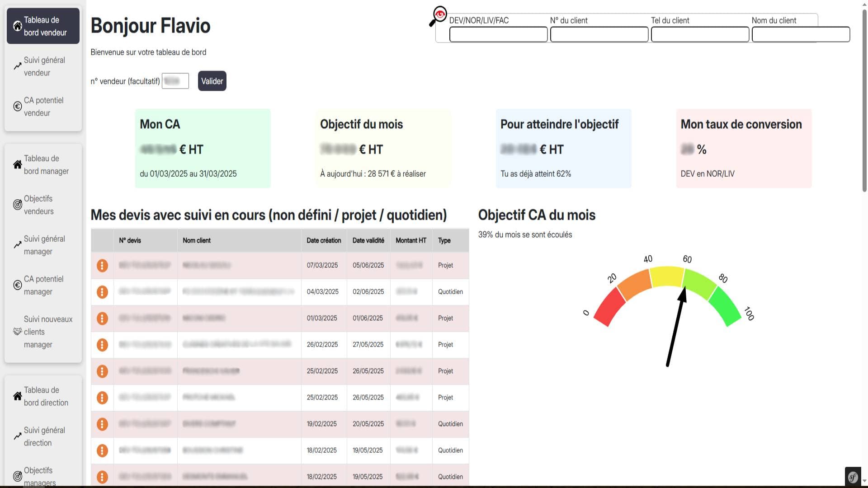Open row actions for the devis created 07/03/2025
This screenshot has width=868, height=488.
(102, 265)
